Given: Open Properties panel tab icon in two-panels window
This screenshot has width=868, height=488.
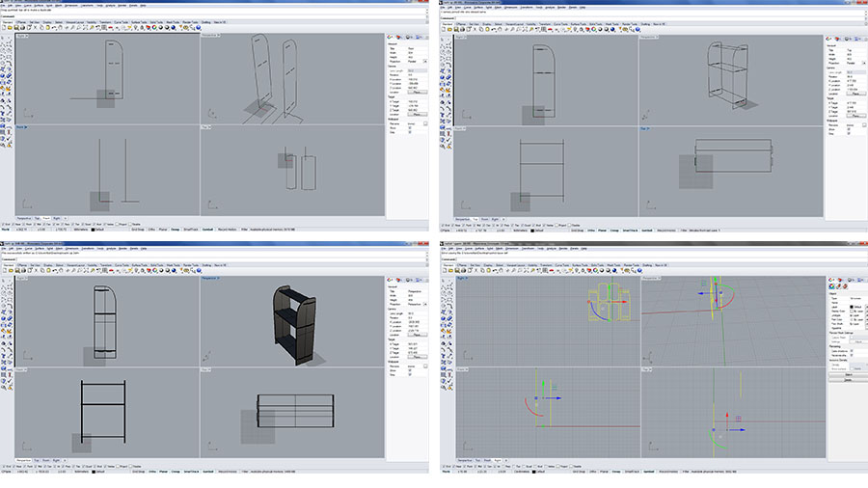Looking at the screenshot, I should coord(390,37).
